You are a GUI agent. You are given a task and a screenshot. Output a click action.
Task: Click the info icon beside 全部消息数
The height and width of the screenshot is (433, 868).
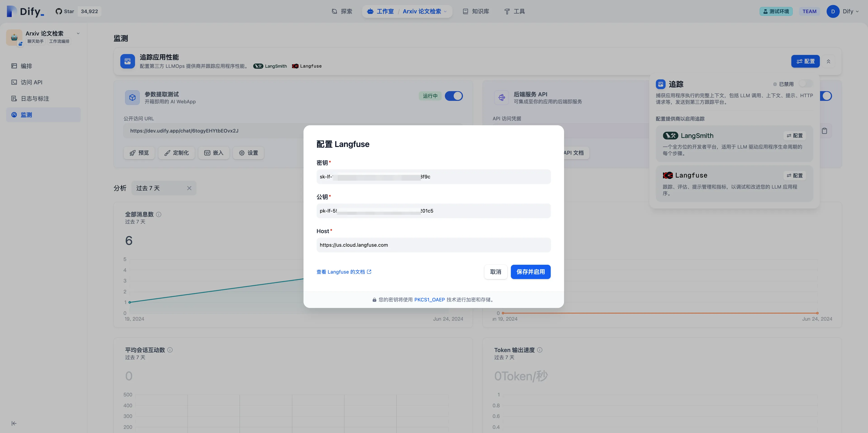pyautogui.click(x=159, y=214)
